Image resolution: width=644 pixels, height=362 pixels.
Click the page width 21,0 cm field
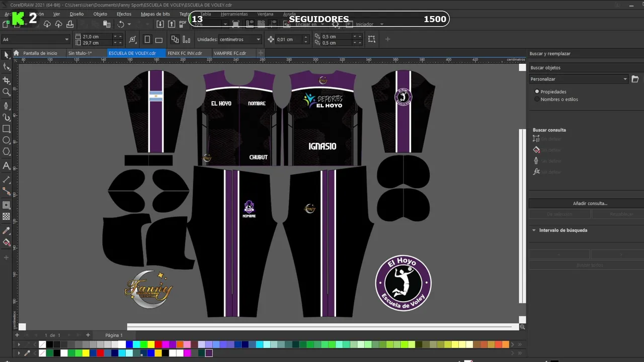pos(97,36)
